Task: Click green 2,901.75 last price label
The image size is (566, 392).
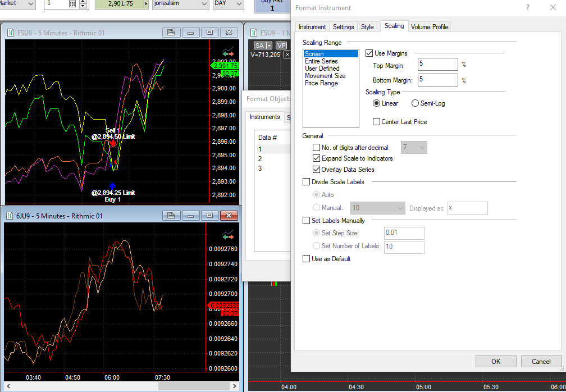Action: click(225, 66)
